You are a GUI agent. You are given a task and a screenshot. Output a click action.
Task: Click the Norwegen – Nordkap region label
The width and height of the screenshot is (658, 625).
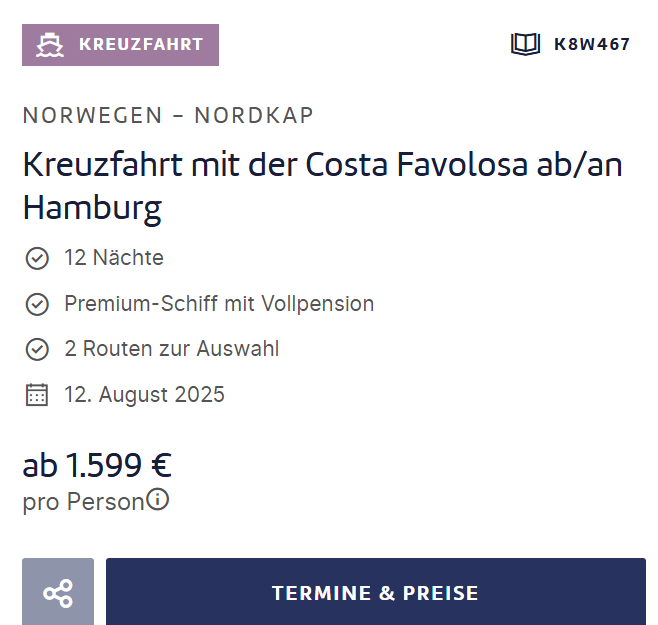coord(168,115)
